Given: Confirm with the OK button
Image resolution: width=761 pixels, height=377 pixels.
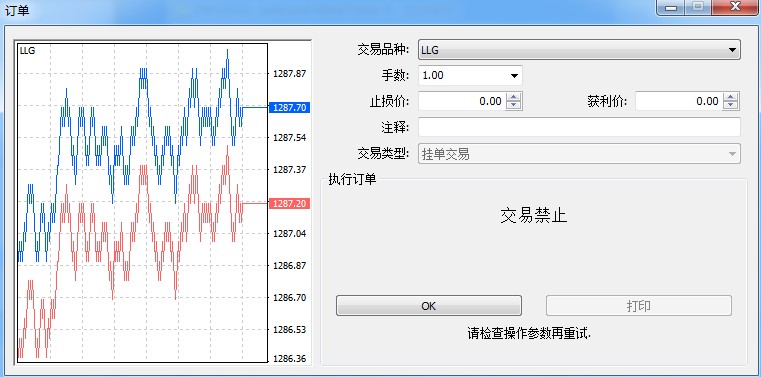Looking at the screenshot, I should [x=429, y=306].
